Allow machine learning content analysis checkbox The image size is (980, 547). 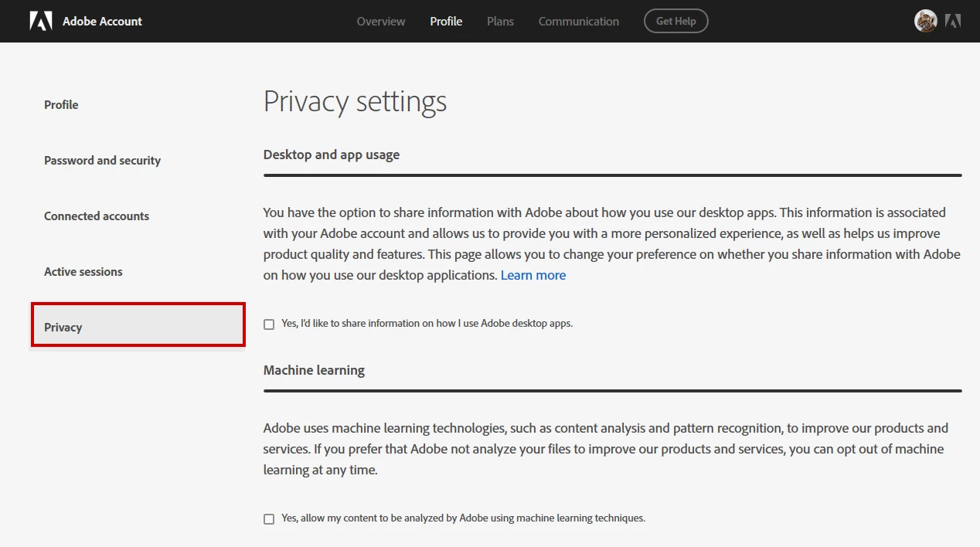pyautogui.click(x=269, y=519)
